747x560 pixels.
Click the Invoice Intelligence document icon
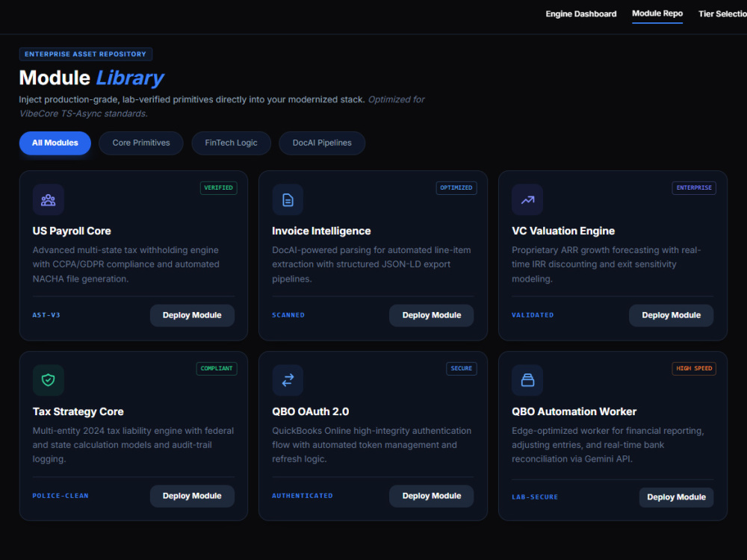[x=288, y=200]
